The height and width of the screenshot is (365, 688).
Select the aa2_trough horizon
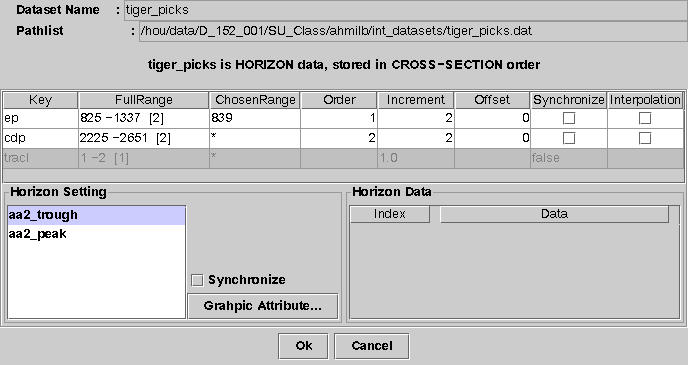point(97,215)
